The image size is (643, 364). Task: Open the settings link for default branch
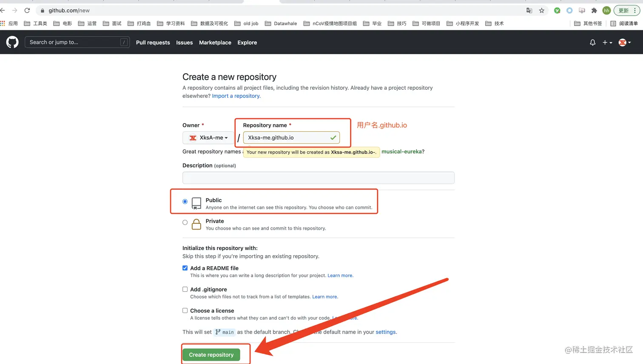[x=386, y=332]
